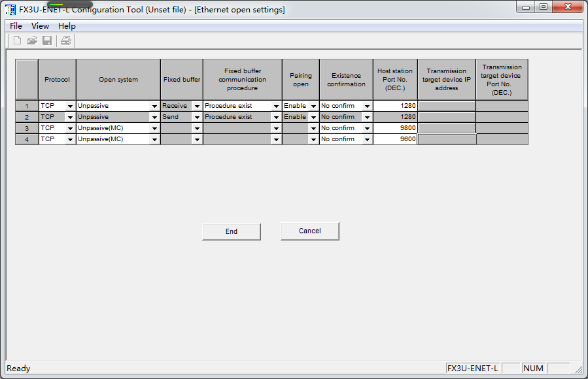
Task: Click the New file toolbar icon
Action: pyautogui.click(x=18, y=41)
